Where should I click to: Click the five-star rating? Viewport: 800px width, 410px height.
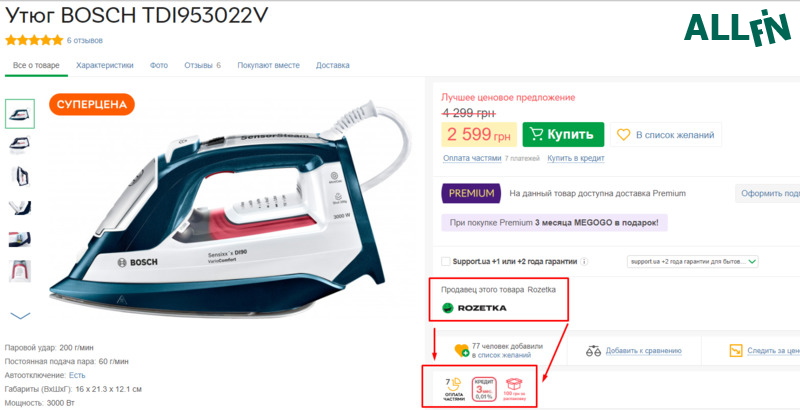(x=34, y=40)
